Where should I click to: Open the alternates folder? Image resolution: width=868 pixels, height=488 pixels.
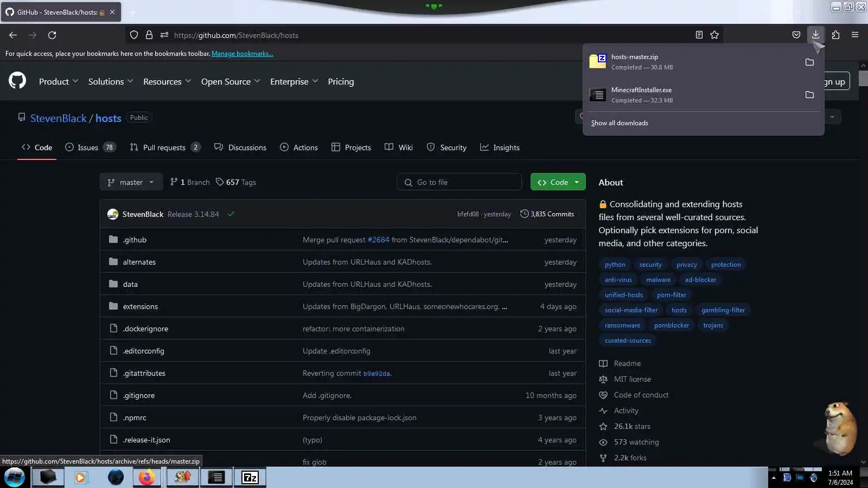tap(139, 262)
